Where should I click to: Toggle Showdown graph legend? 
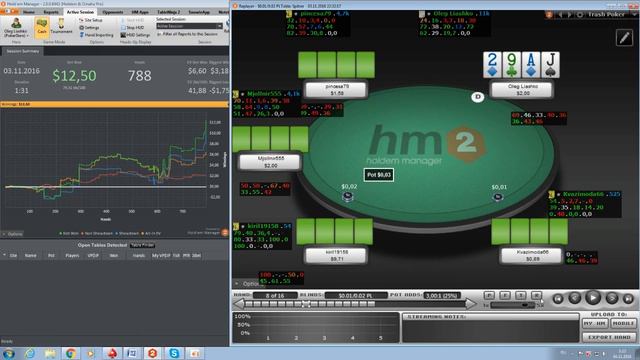pos(127,233)
